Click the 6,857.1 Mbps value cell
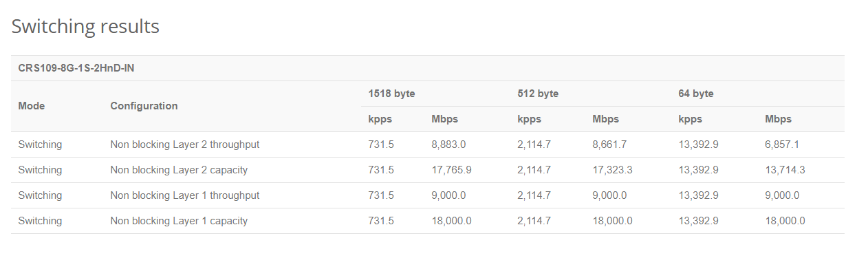 (782, 144)
